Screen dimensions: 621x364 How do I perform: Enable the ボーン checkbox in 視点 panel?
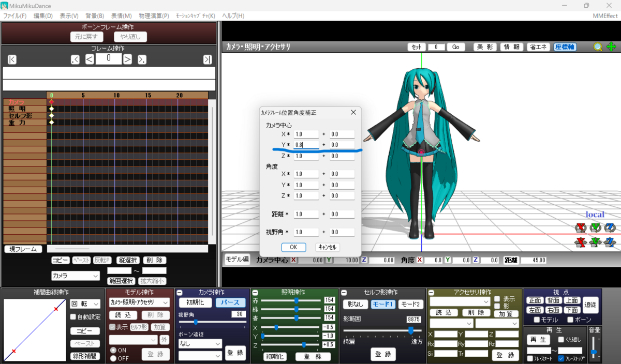tap(571, 320)
